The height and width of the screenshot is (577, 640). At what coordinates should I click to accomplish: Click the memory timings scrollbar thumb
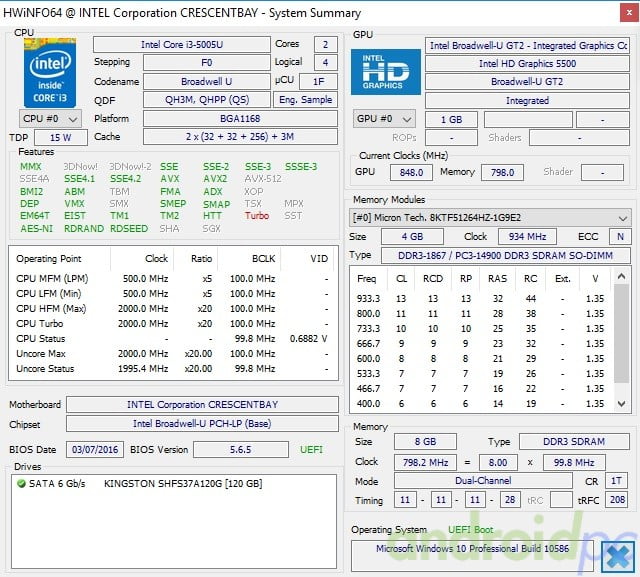point(621,333)
